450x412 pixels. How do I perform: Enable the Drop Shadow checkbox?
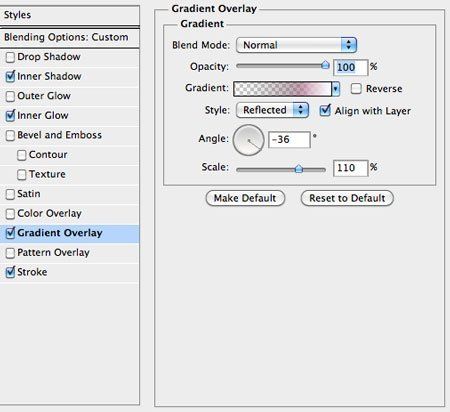(10, 57)
